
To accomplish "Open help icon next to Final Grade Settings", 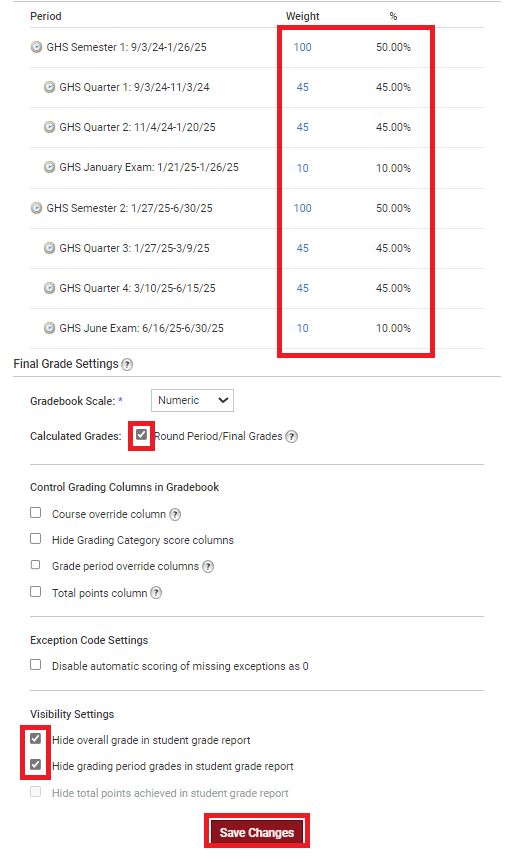I will (127, 364).
